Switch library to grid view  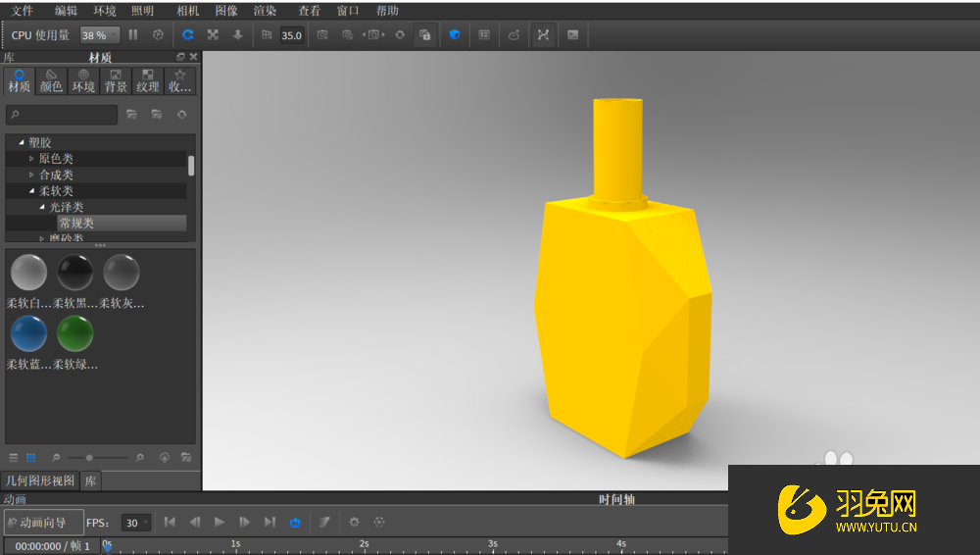click(x=30, y=458)
